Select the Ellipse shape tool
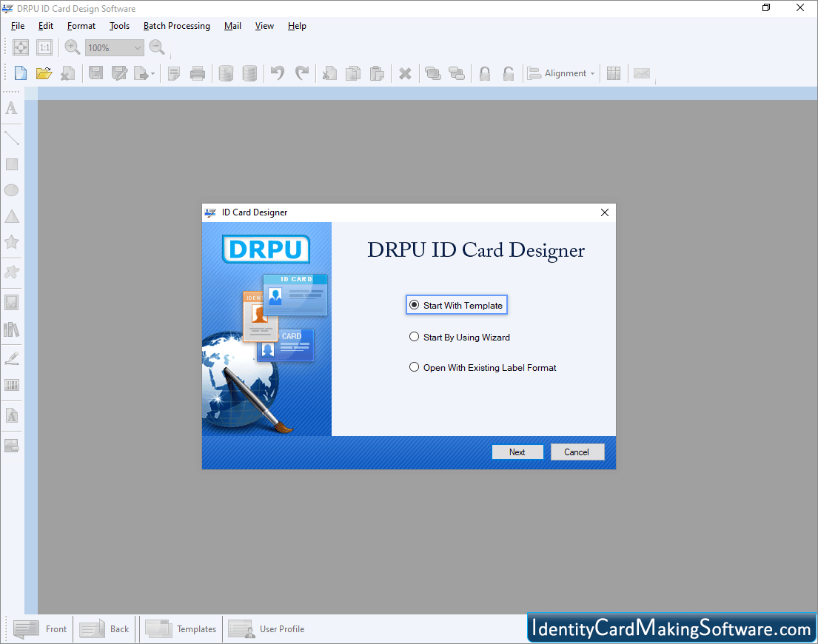The width and height of the screenshot is (818, 644). click(x=11, y=189)
